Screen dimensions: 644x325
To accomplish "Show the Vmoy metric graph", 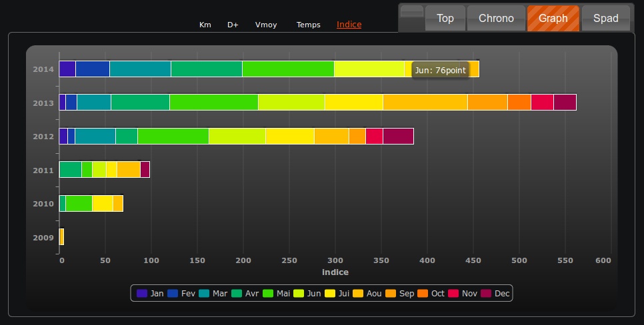I will pyautogui.click(x=266, y=25).
